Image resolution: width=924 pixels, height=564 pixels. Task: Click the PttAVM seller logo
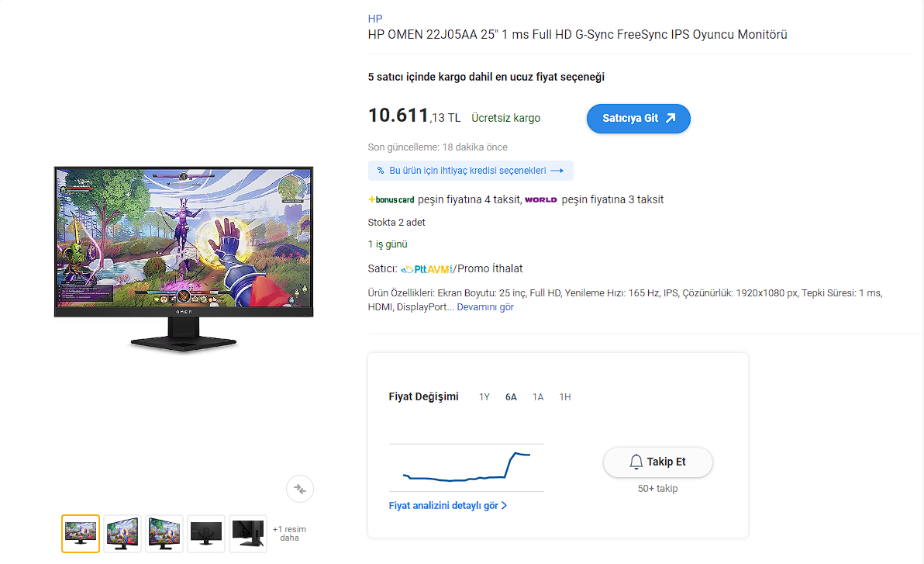click(x=427, y=269)
